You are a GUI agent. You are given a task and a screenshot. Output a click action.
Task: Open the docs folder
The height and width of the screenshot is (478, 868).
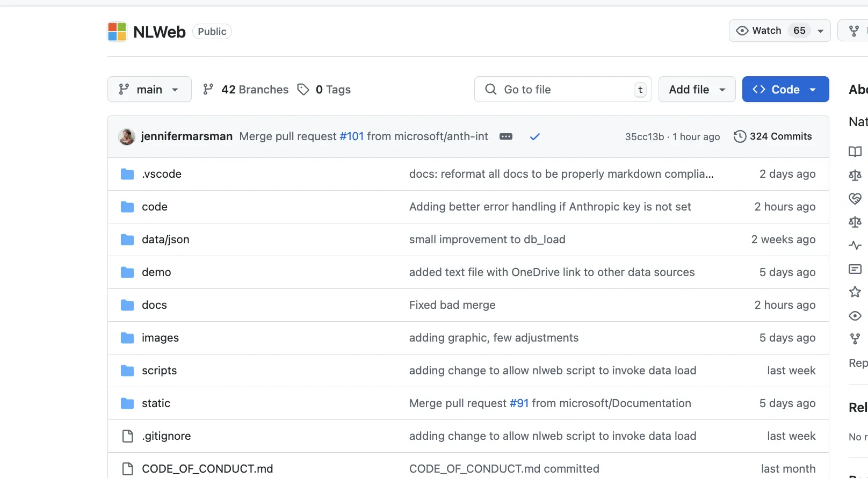154,305
